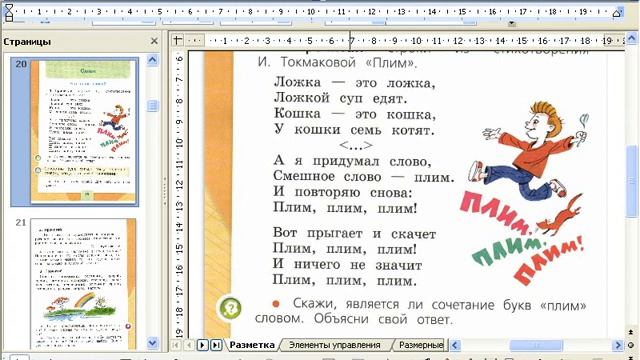This screenshot has width=640, height=360.
Task: Click the omission mark '<...>' in poem
Action: coord(356,145)
